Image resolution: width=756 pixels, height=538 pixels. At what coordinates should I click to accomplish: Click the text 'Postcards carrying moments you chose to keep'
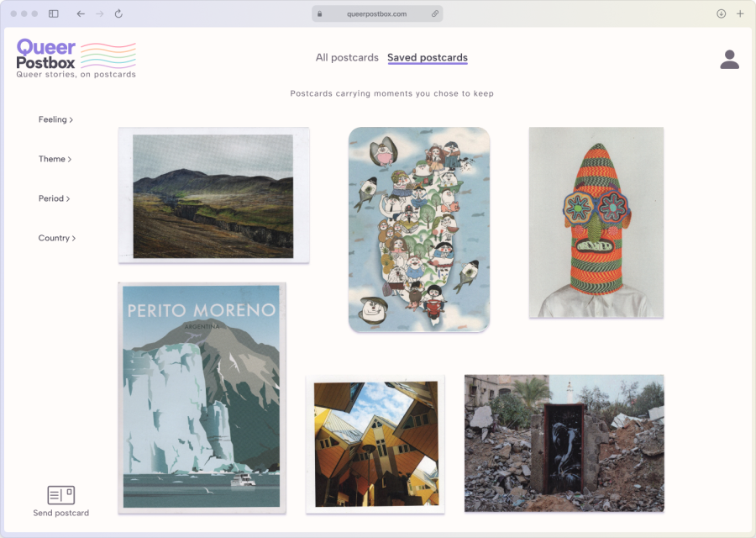[x=391, y=93]
